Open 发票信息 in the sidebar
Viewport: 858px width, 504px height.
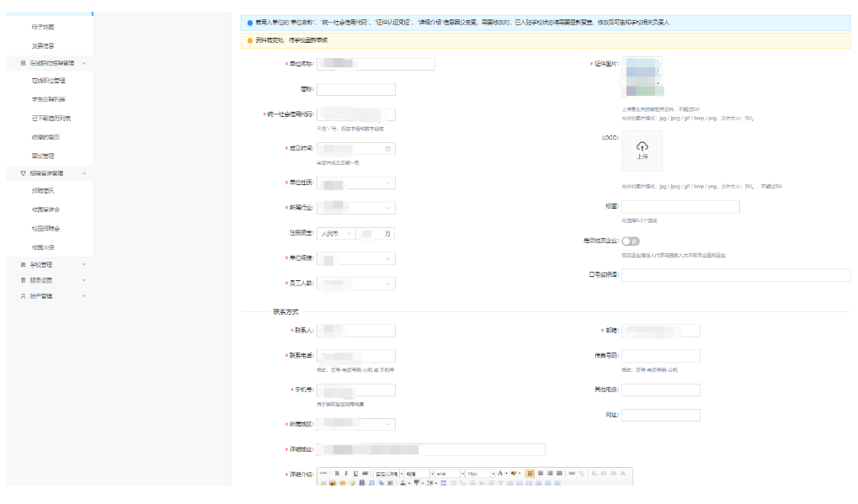(43, 46)
